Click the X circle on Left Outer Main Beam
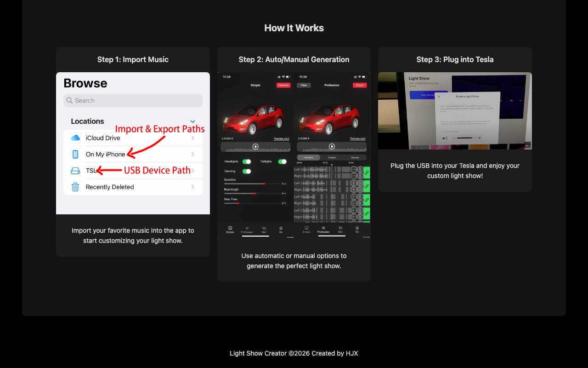 pos(360,170)
